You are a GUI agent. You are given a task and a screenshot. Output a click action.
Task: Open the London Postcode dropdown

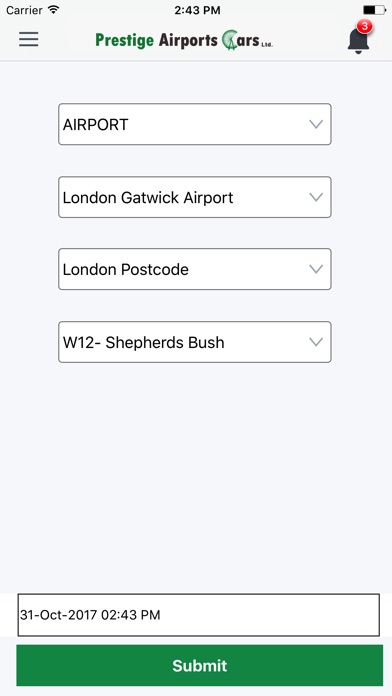pos(195,269)
